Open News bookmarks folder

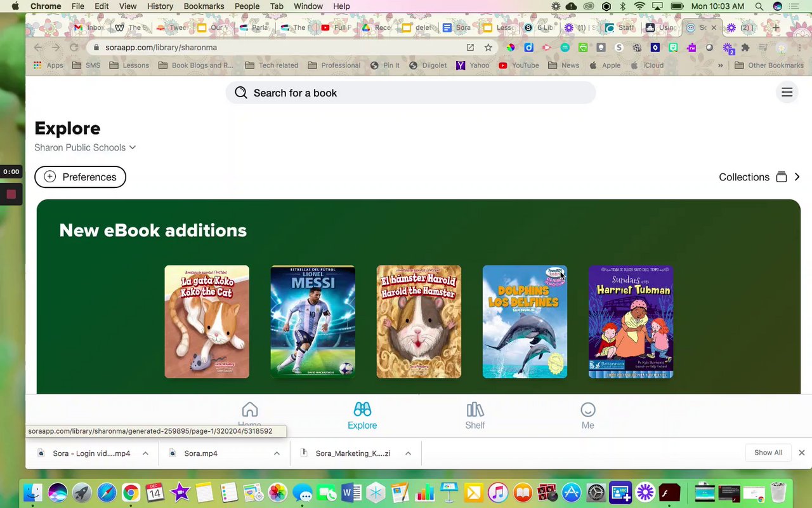[563, 65]
